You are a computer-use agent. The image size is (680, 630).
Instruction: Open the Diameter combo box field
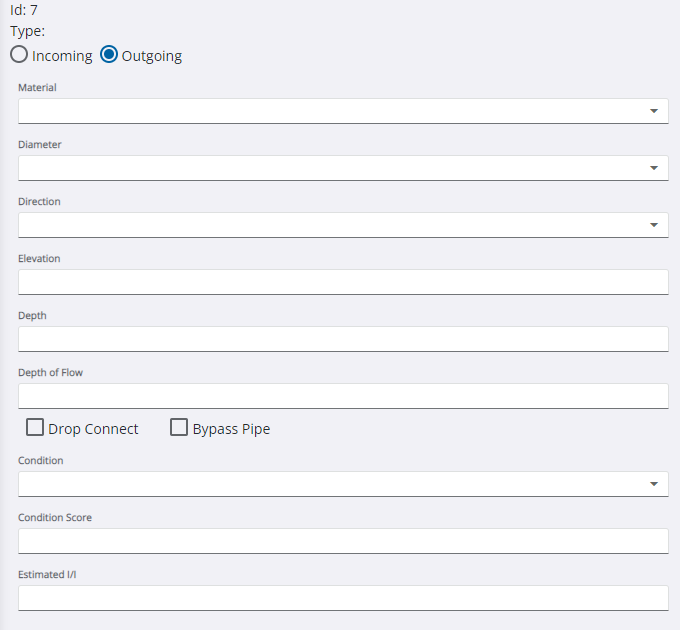point(330,168)
